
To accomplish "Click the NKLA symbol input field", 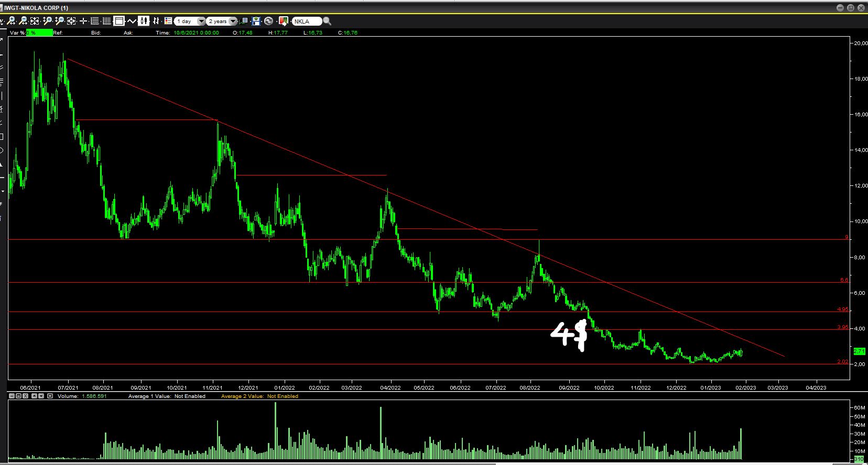I will coord(307,21).
